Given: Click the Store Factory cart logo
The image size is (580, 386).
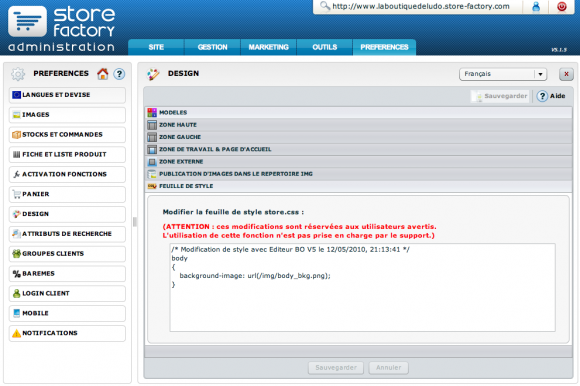Looking at the screenshot, I should [x=27, y=21].
